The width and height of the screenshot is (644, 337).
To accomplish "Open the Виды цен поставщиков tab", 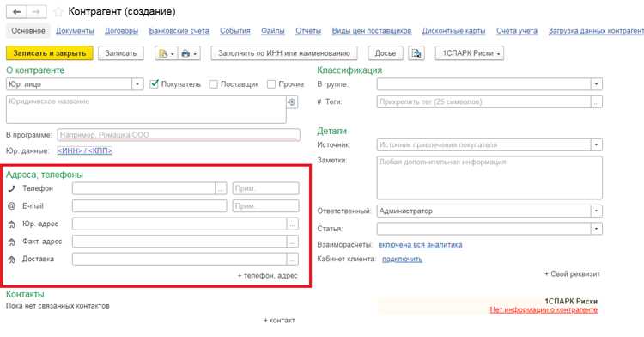I will tap(371, 31).
